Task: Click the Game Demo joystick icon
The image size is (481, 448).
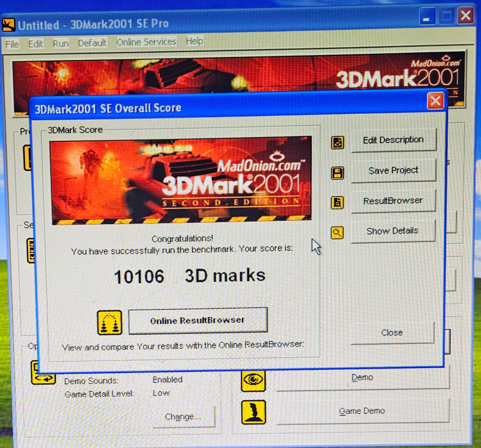Action: (254, 412)
